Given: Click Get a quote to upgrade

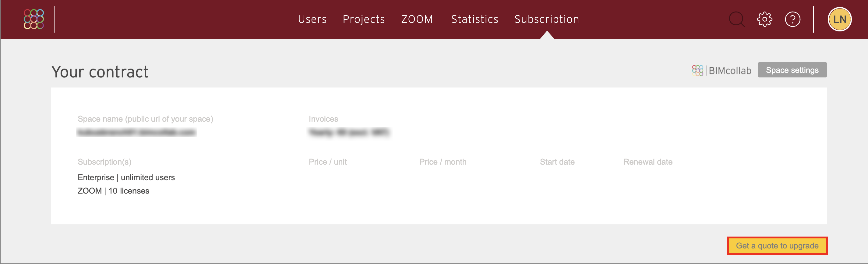Looking at the screenshot, I should coord(777,245).
